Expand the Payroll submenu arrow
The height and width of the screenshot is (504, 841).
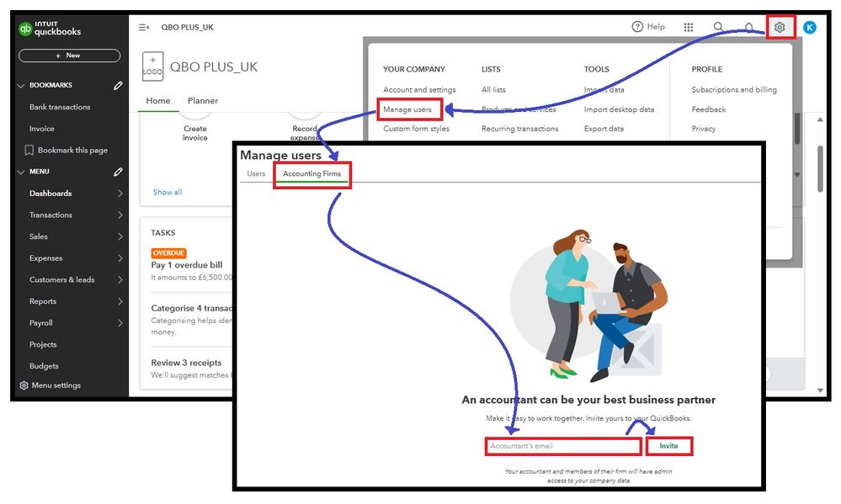pos(120,323)
